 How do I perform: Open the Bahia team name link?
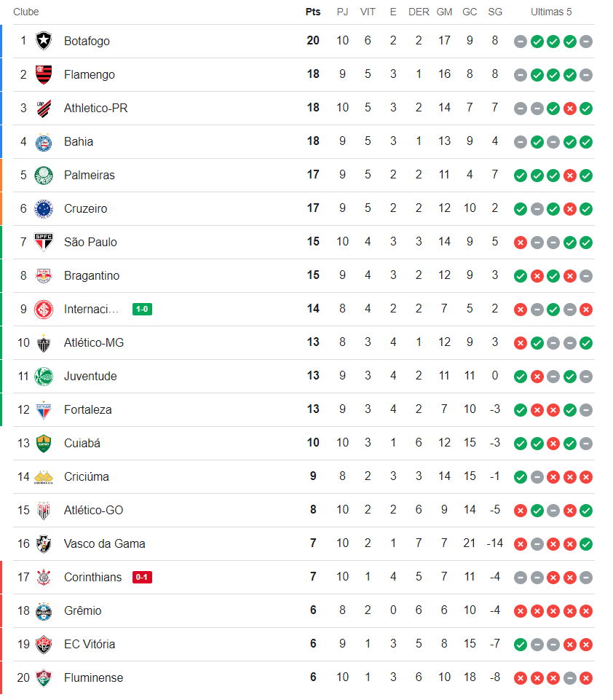pos(79,141)
